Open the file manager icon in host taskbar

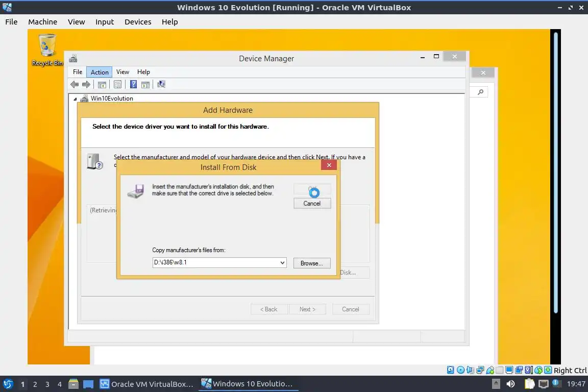[x=73, y=384]
